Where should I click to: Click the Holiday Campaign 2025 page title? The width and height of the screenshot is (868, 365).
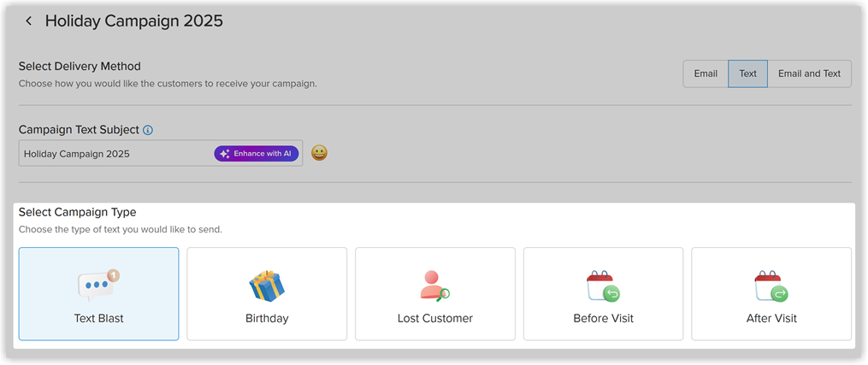(134, 21)
